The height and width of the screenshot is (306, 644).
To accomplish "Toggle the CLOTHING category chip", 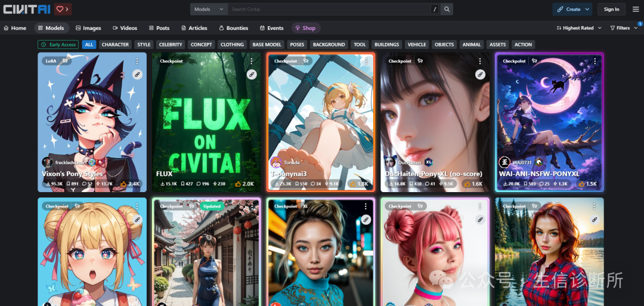I will click(x=233, y=44).
